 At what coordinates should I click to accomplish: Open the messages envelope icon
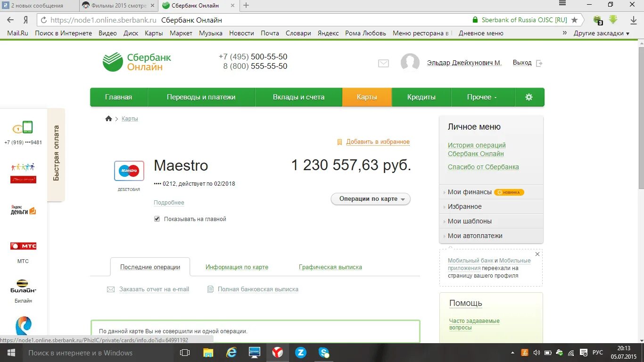coord(383,63)
